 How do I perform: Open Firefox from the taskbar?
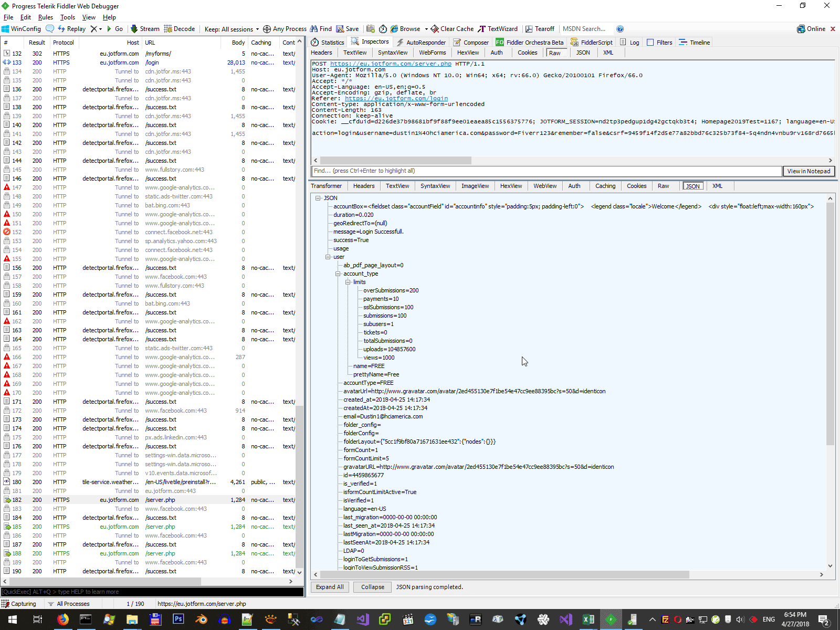point(62,619)
